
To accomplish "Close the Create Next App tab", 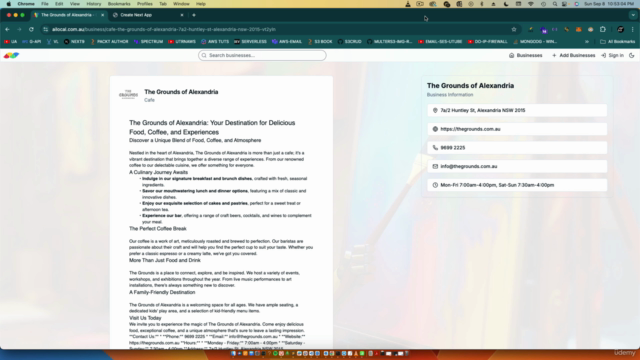I will click(x=182, y=15).
